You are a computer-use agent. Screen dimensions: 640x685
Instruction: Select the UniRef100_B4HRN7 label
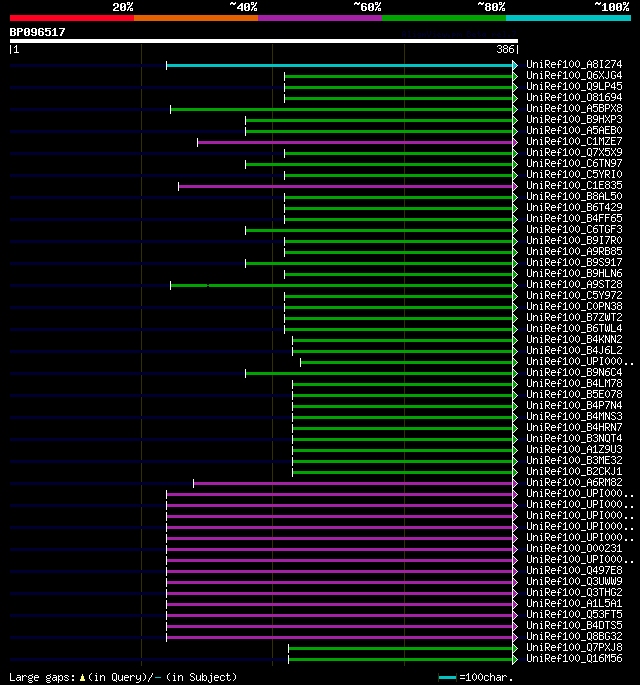(x=574, y=427)
